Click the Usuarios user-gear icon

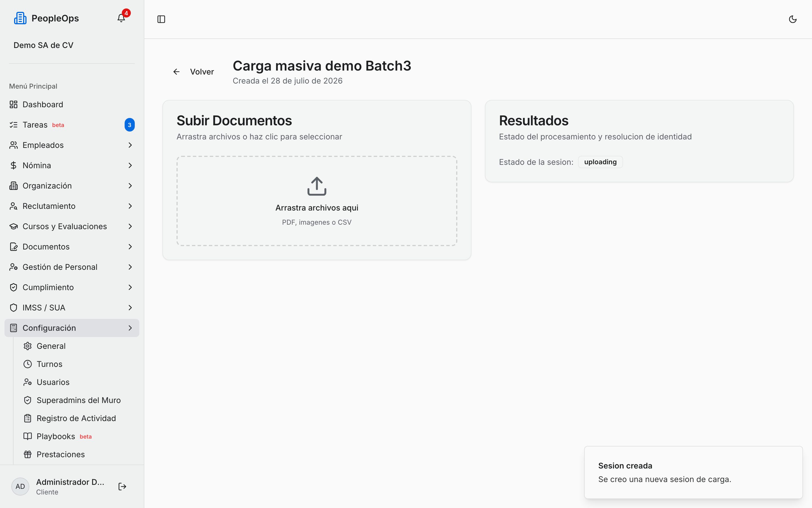[x=28, y=382]
